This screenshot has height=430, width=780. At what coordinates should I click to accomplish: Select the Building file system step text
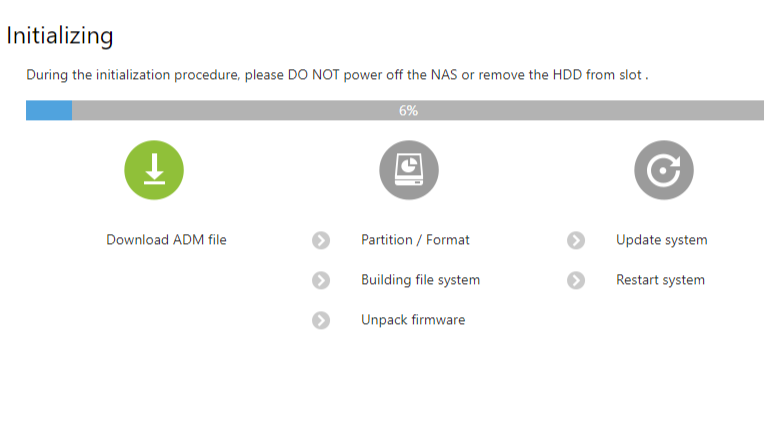click(x=420, y=280)
